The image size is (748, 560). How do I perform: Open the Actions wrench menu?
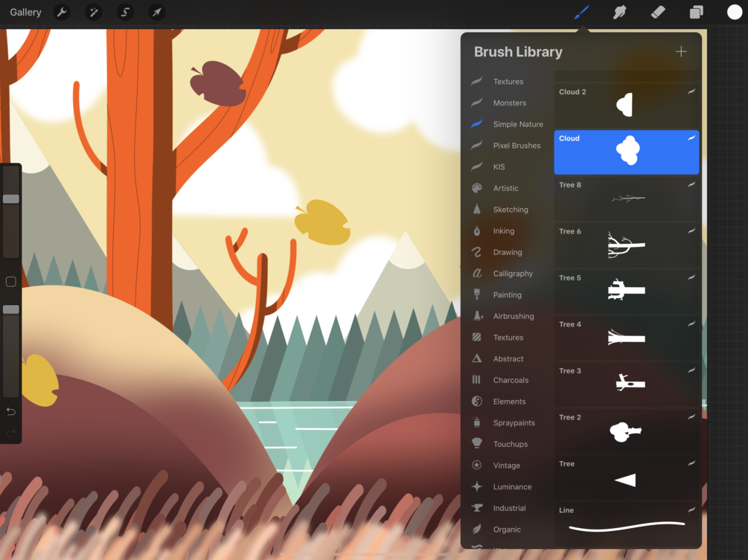click(x=62, y=12)
